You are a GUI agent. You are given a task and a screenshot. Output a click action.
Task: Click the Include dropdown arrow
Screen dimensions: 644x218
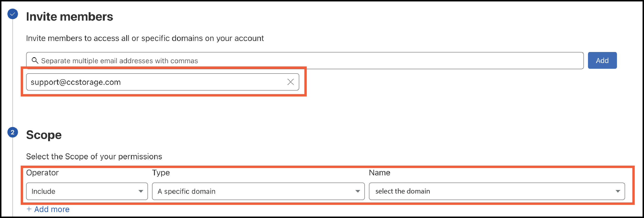[x=141, y=191]
